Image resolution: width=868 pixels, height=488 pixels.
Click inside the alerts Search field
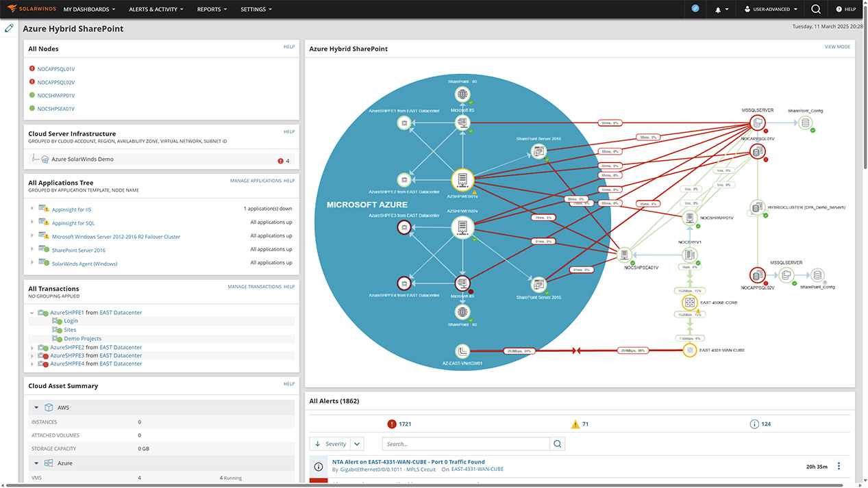pyautogui.click(x=466, y=444)
